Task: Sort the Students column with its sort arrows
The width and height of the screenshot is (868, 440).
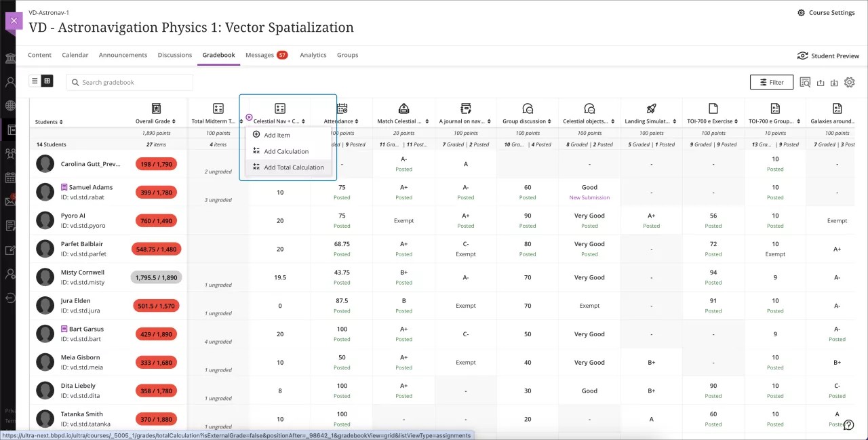Action: 62,122
